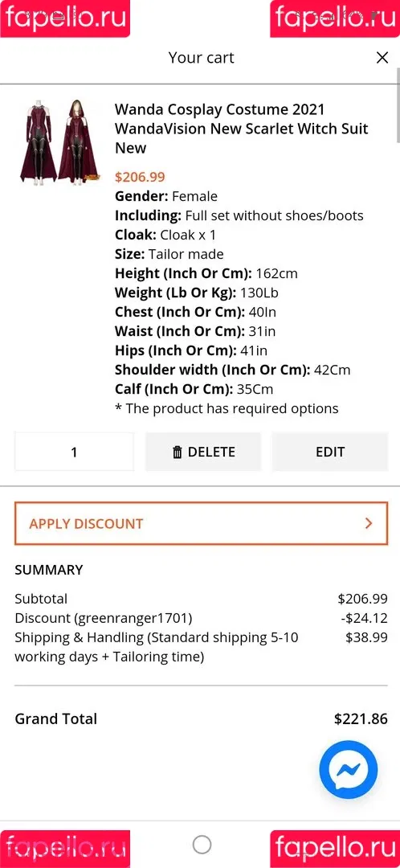This screenshot has height=868, width=400.
Task: Tap the circular home navigation button
Action: pyautogui.click(x=202, y=845)
